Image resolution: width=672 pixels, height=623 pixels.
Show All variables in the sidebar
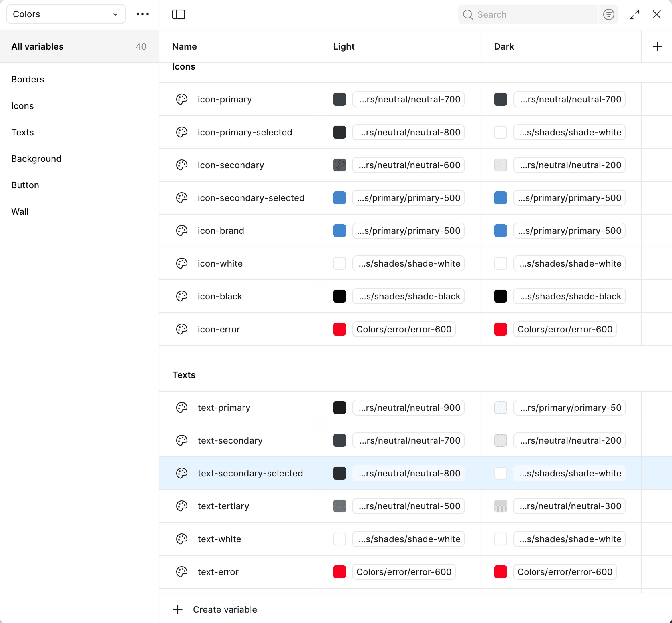tap(38, 46)
